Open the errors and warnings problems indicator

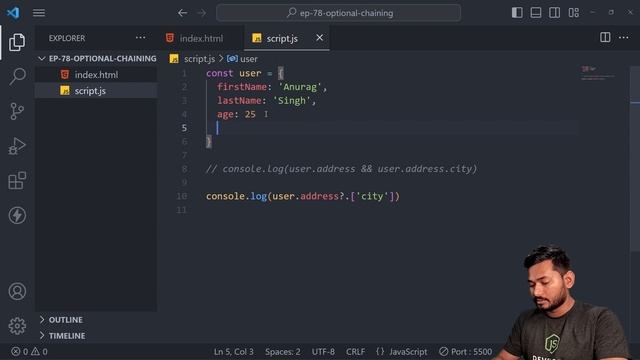coord(29,351)
